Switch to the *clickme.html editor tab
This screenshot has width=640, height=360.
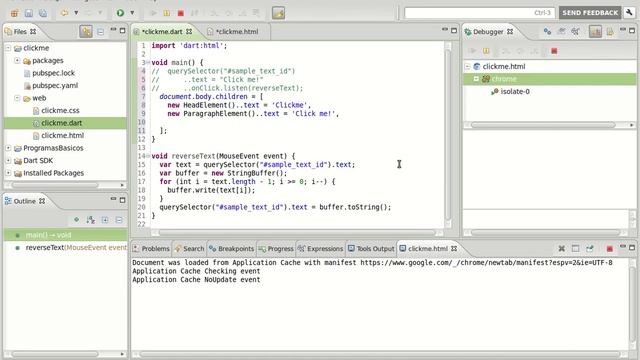click(237, 31)
